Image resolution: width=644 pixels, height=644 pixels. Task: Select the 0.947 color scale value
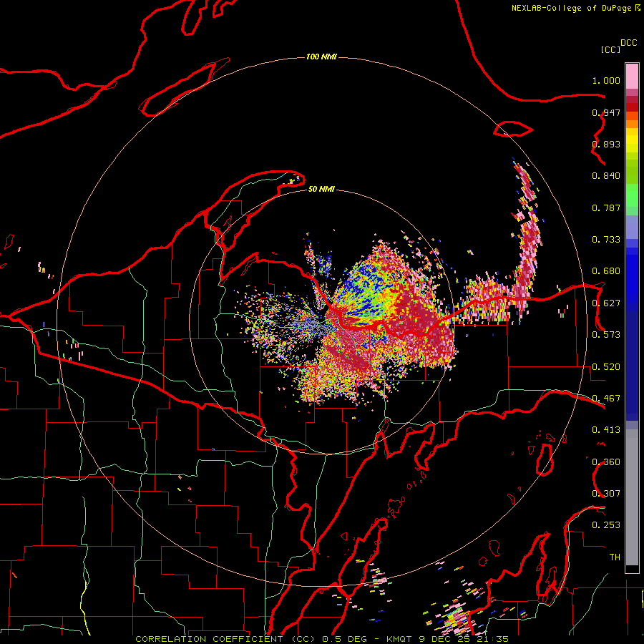coord(606,112)
